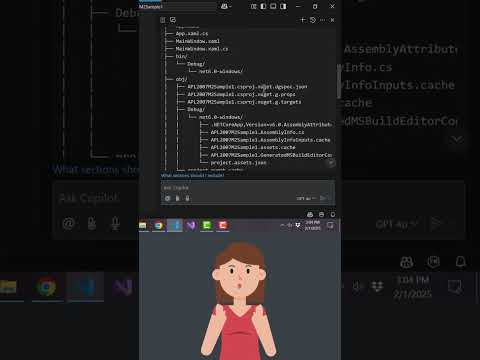Start voice chat with the microphone icon
The image size is (480, 360).
pyautogui.click(x=188, y=198)
